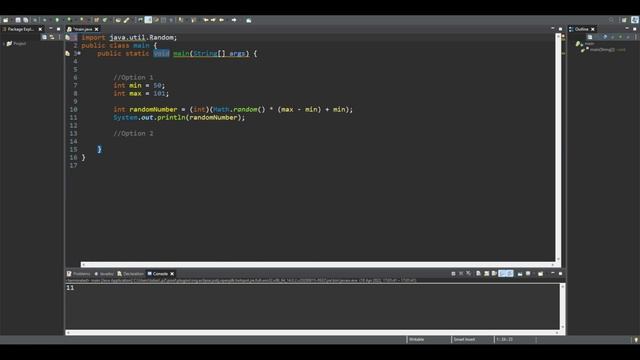Toggle Show Console on Standard Out change
The image size is (640, 360).
tap(502, 273)
